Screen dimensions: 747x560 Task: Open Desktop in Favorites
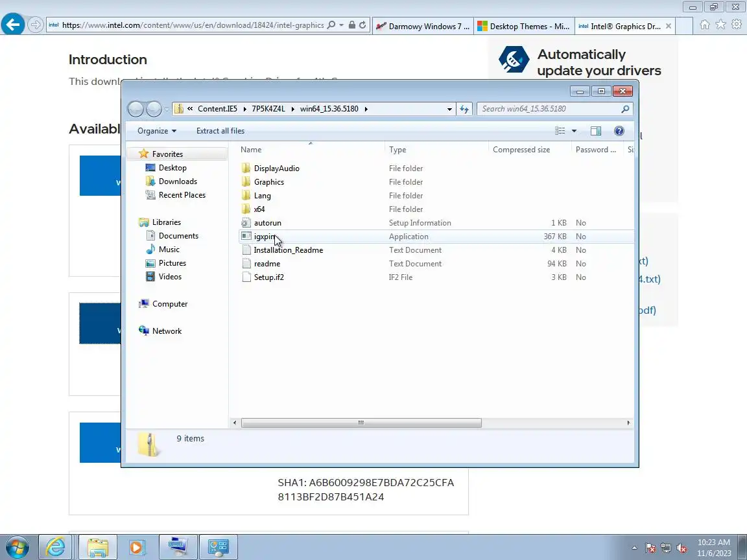[x=172, y=168]
